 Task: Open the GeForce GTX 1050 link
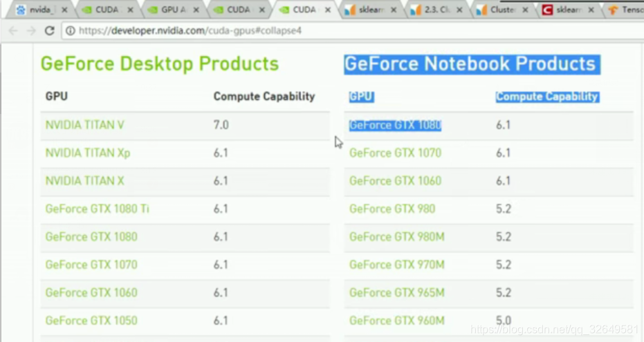click(x=91, y=321)
